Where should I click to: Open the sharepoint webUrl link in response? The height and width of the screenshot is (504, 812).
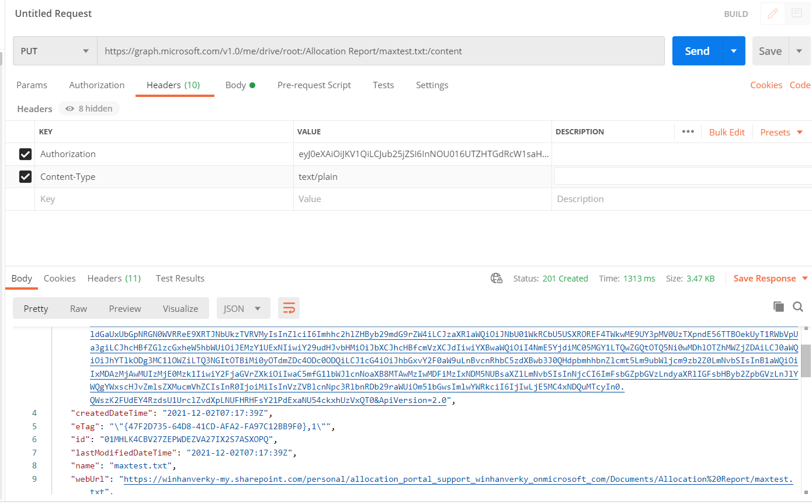459,479
